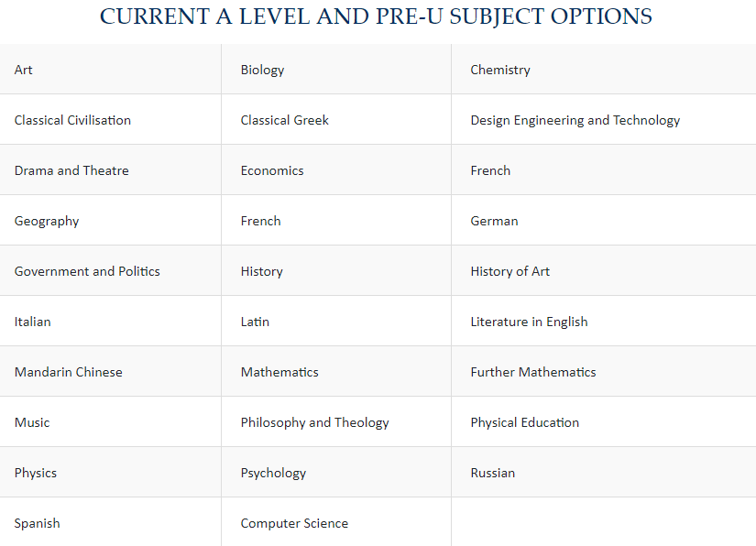756x546 pixels.
Task: Select Economics in the middle column
Action: 272,170
